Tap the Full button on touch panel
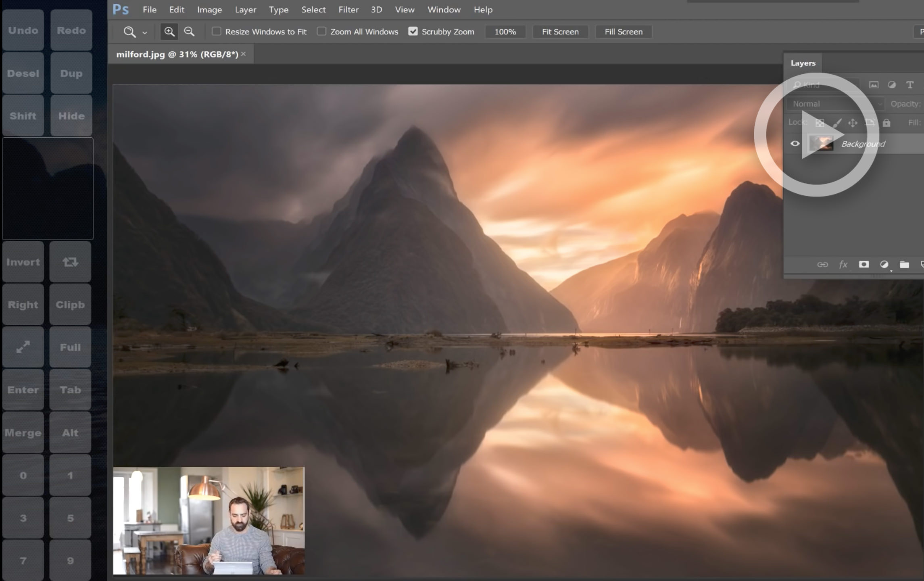 tap(70, 347)
